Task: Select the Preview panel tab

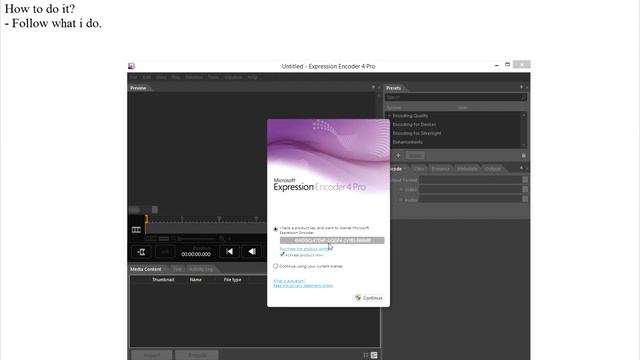Action: point(139,88)
